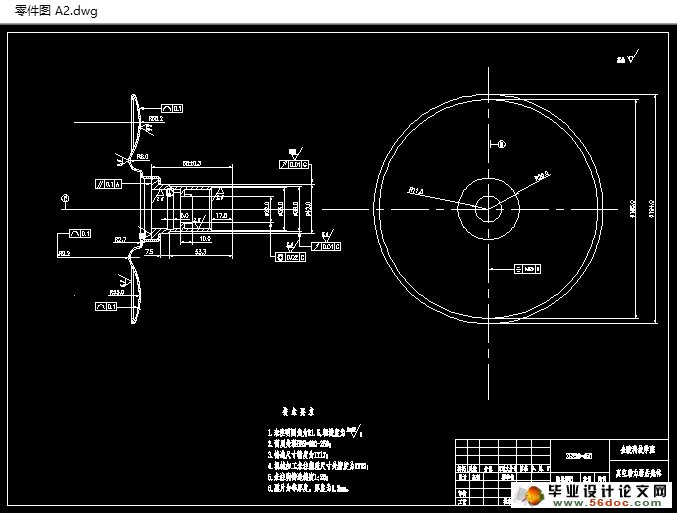Select the runout 0.04 C tolerance frame above the shaft
Image resolution: width=677 pixels, height=513 pixels.
pos(293,164)
